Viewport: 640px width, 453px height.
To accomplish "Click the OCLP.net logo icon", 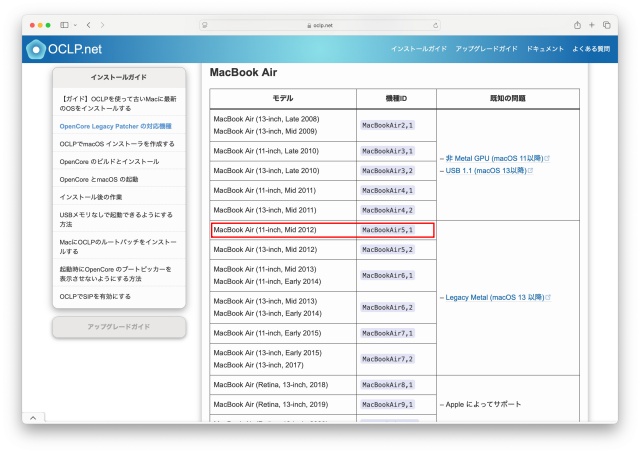I will 37,49.
